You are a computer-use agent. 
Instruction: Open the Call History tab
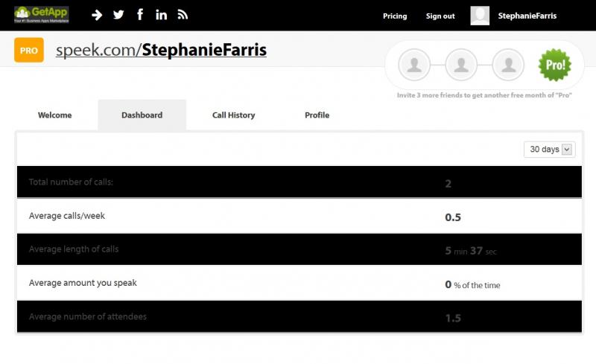tap(233, 115)
